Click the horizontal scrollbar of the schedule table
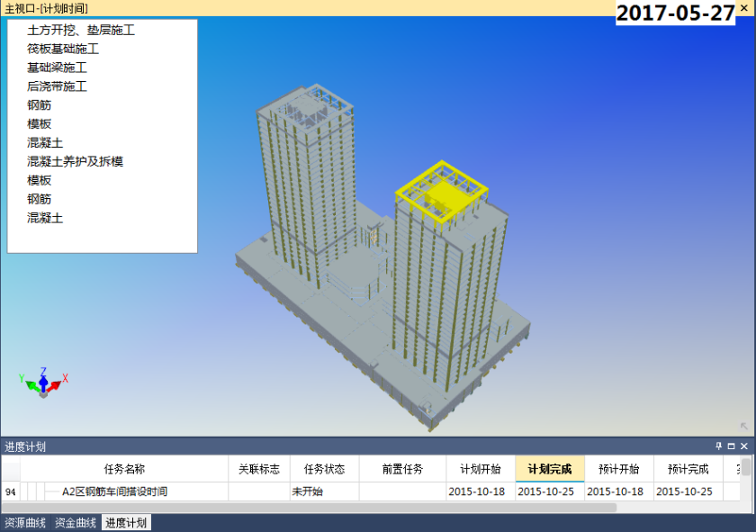The height and width of the screenshot is (532, 756). [x=309, y=507]
